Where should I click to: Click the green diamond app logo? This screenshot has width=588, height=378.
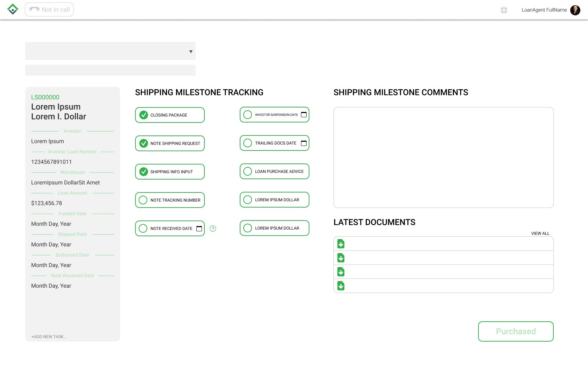click(13, 9)
